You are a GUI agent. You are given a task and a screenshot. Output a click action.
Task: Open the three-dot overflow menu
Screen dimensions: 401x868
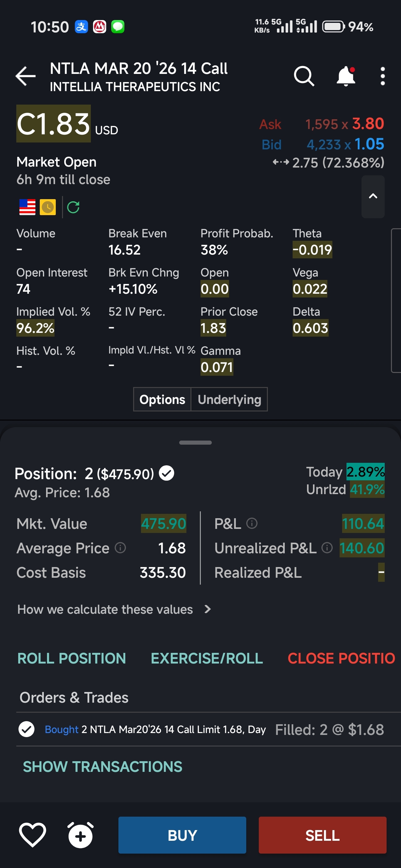click(x=383, y=76)
